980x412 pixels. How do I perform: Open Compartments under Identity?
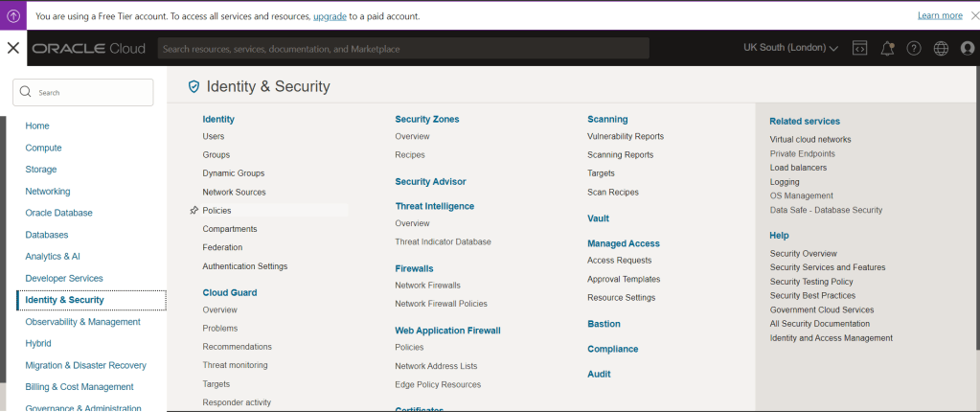point(229,229)
